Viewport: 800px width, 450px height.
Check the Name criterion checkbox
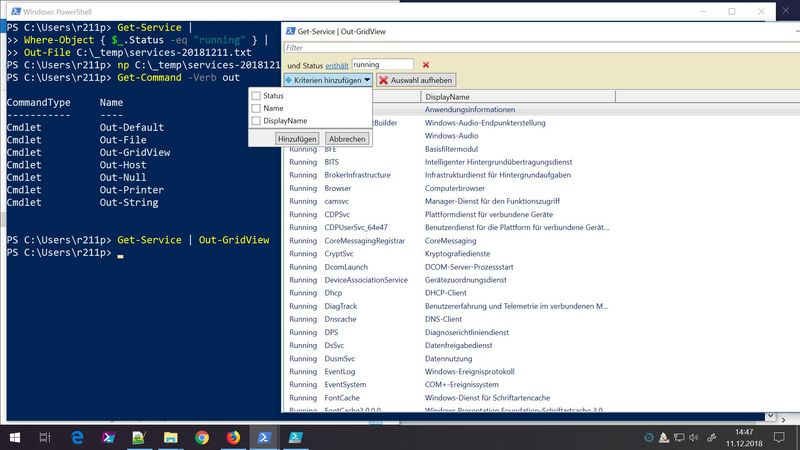[x=257, y=108]
